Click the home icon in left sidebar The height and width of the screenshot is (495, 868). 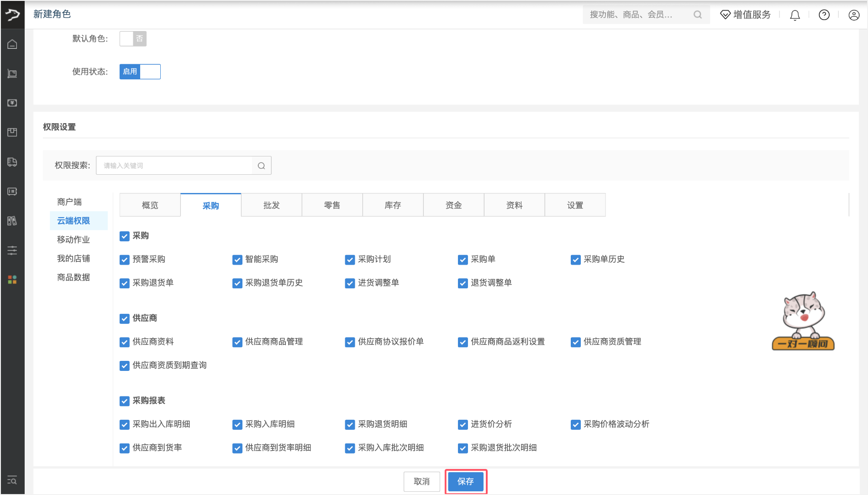click(12, 44)
